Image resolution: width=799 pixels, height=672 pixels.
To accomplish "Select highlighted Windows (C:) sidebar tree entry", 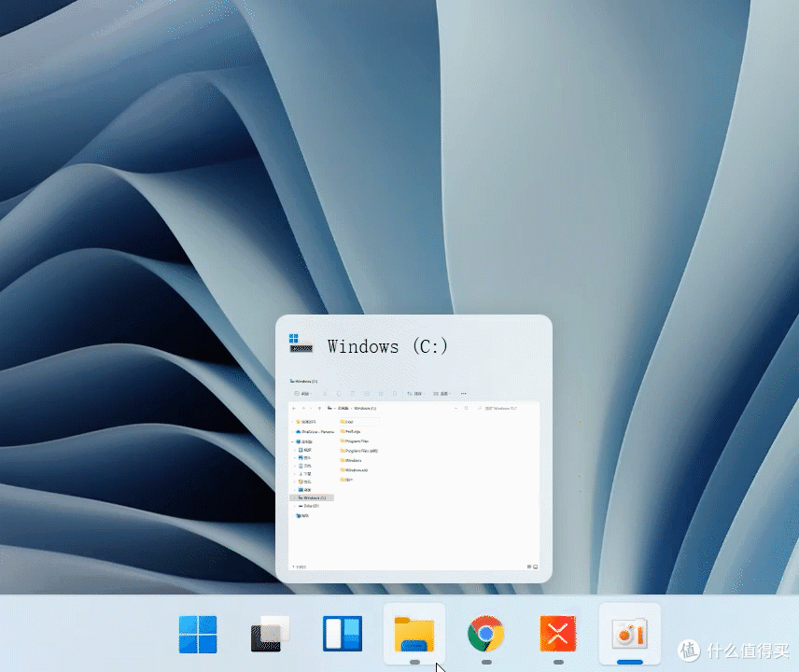I will tap(312, 497).
